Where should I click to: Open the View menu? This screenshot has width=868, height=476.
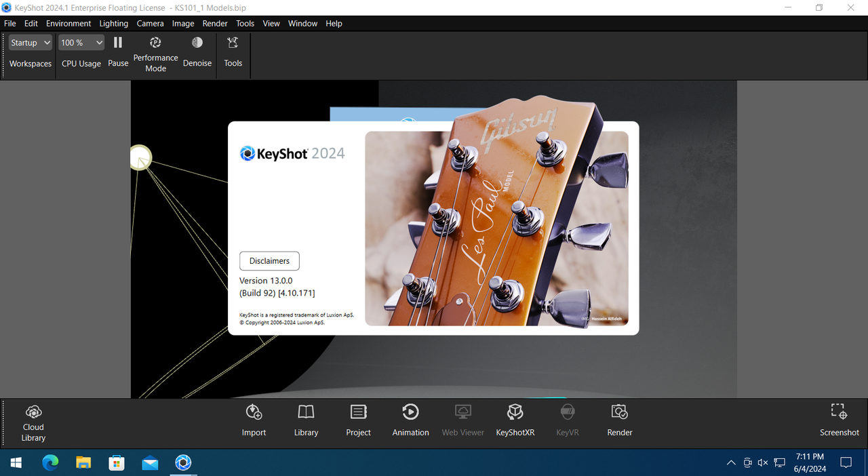tap(271, 23)
